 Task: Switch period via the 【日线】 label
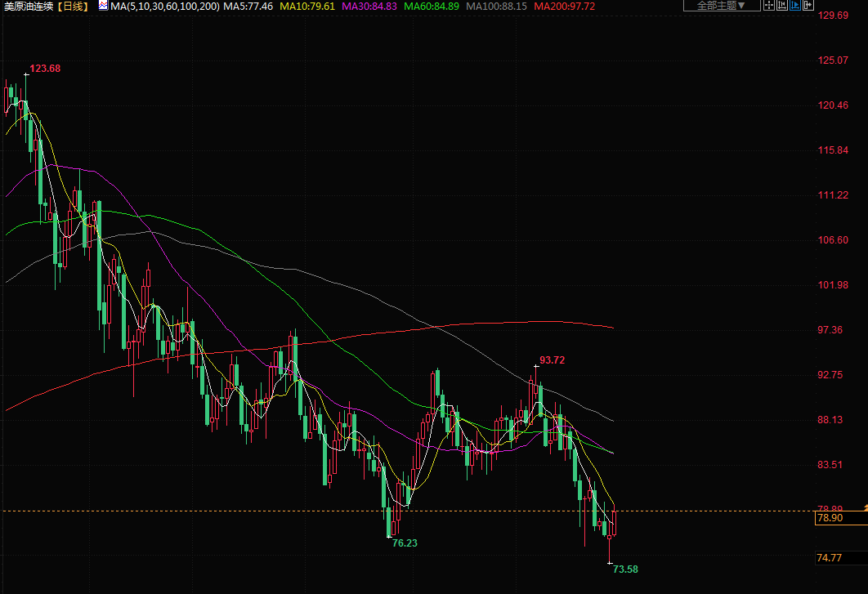74,6
